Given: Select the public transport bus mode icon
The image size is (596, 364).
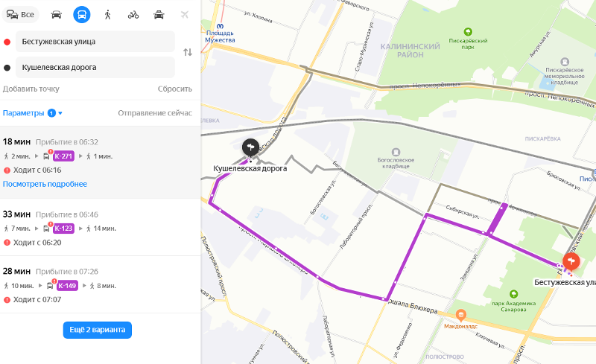Looking at the screenshot, I should [82, 15].
